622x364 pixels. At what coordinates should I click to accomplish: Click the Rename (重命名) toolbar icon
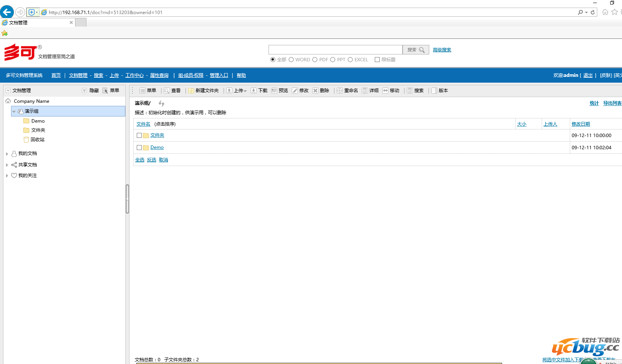pos(340,91)
